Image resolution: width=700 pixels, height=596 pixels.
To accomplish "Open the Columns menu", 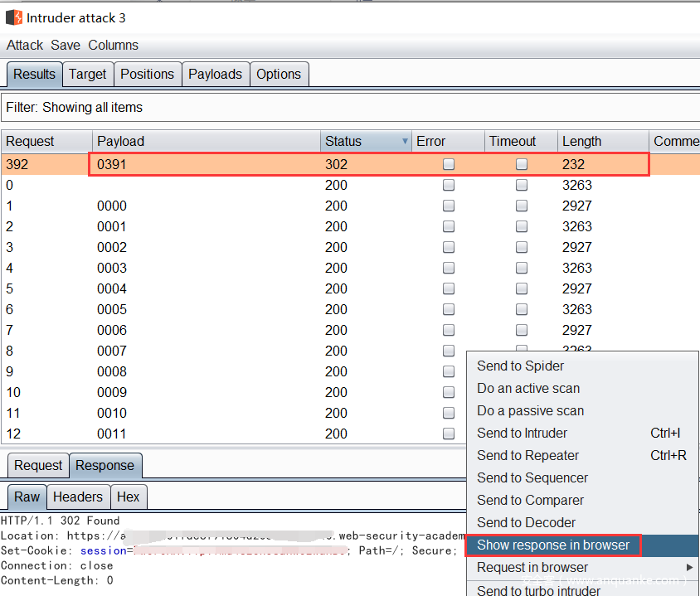I will [x=113, y=46].
